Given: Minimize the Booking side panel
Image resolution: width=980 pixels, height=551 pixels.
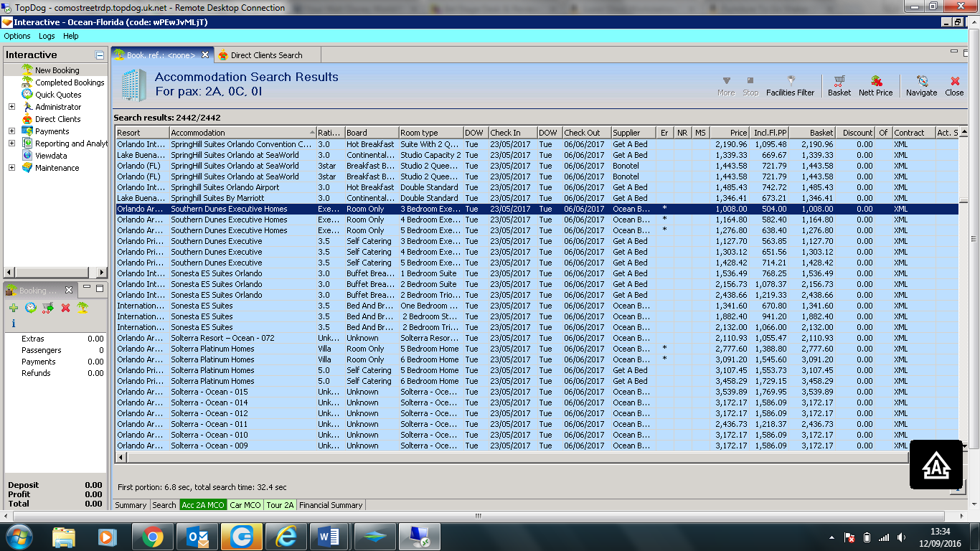Looking at the screenshot, I should coord(86,287).
